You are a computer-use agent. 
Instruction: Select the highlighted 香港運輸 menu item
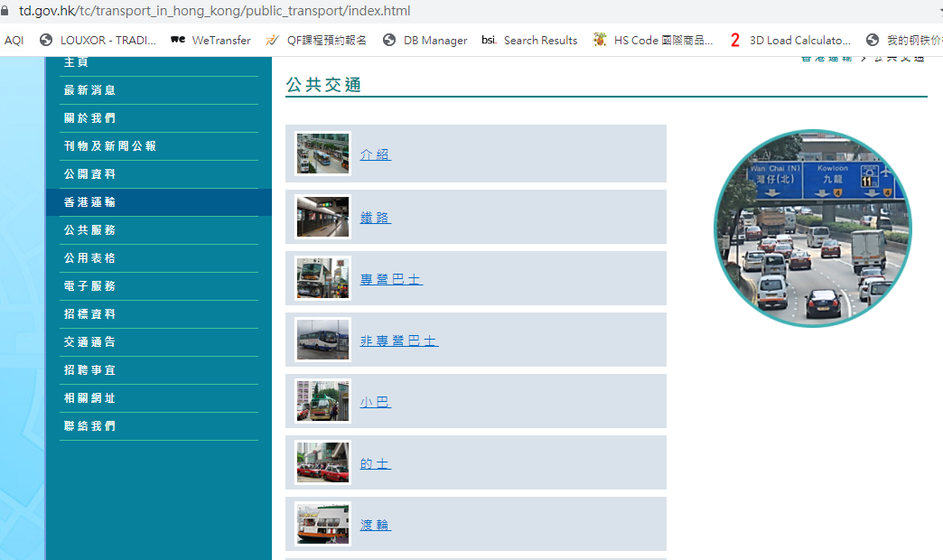(x=159, y=202)
